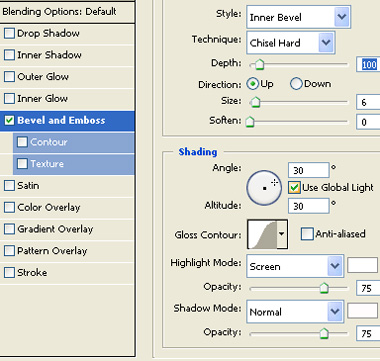Enable the Texture checkbox

tap(22, 164)
